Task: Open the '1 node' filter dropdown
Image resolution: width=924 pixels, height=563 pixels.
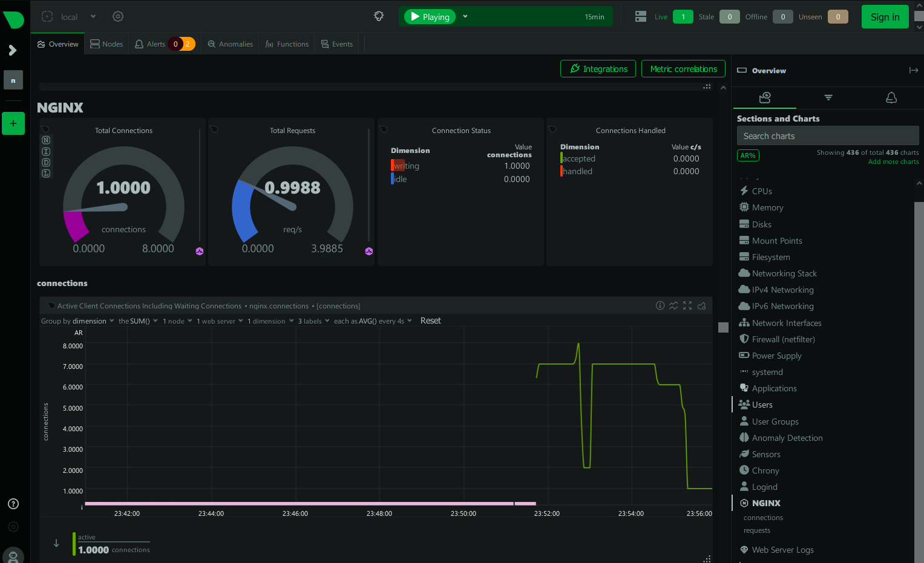Action: click(177, 321)
